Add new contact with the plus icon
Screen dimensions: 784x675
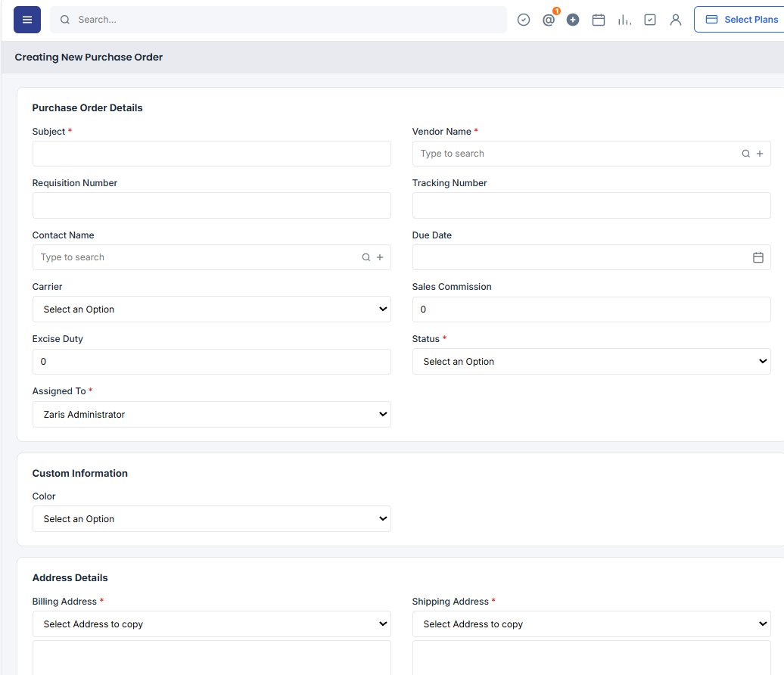(380, 257)
